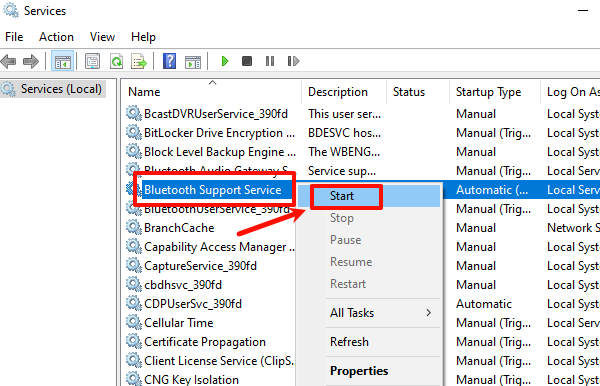The width and height of the screenshot is (600, 386).
Task: Go forward with the toolbar Forward arrow
Action: (31, 61)
